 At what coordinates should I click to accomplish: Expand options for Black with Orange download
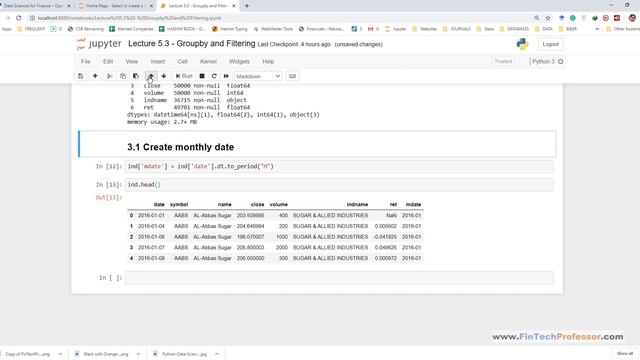[x=138, y=354]
